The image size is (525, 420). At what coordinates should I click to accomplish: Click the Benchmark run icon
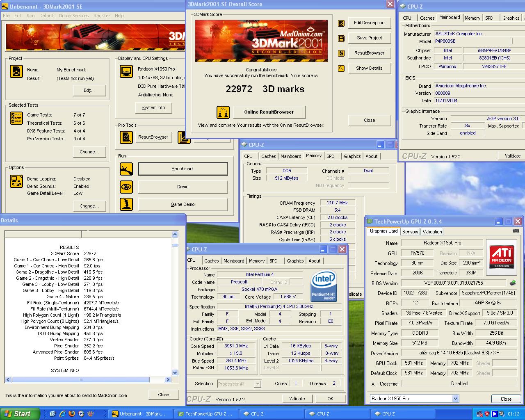click(126, 169)
